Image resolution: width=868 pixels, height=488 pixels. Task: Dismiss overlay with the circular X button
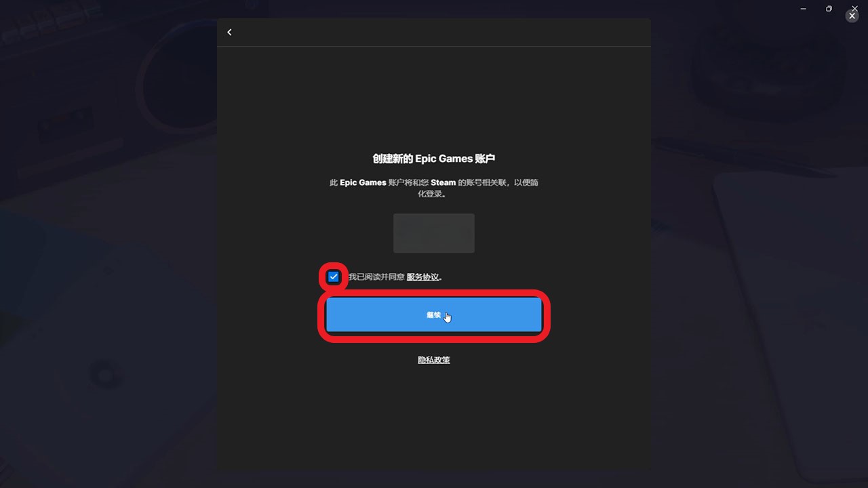point(852,16)
